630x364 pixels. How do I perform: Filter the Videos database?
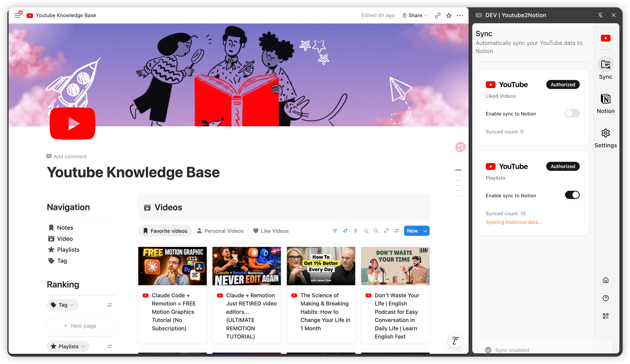tap(335, 231)
